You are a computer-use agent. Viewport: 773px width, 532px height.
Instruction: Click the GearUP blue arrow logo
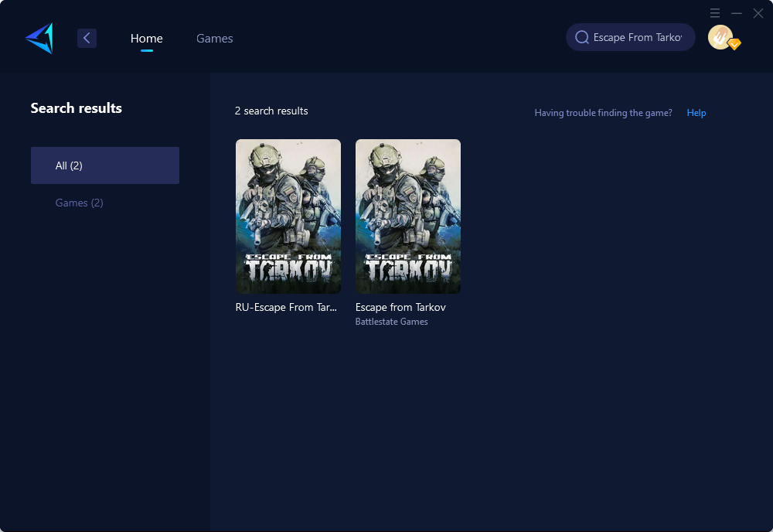[39, 38]
